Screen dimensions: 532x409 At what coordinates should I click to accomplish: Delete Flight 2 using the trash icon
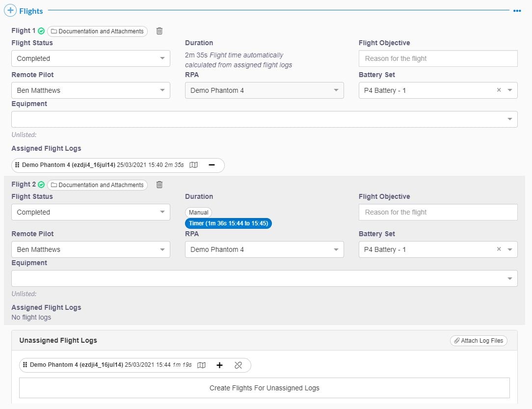[x=160, y=185]
